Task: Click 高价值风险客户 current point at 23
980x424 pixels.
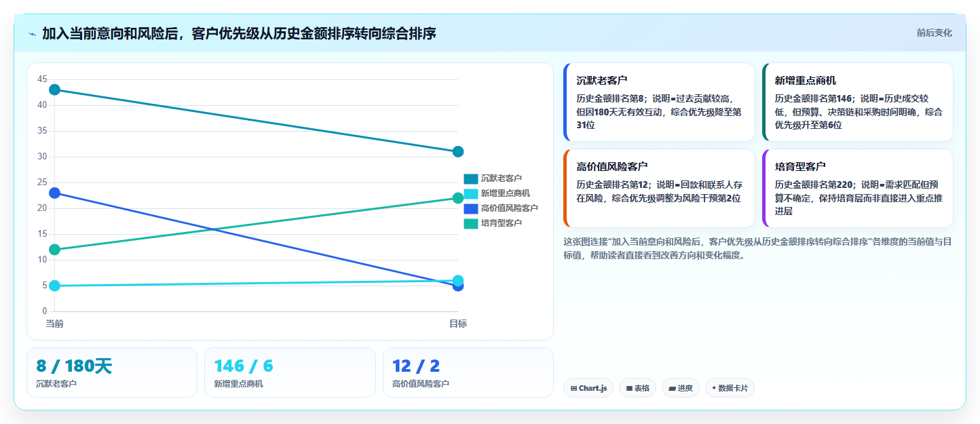Action: click(55, 193)
